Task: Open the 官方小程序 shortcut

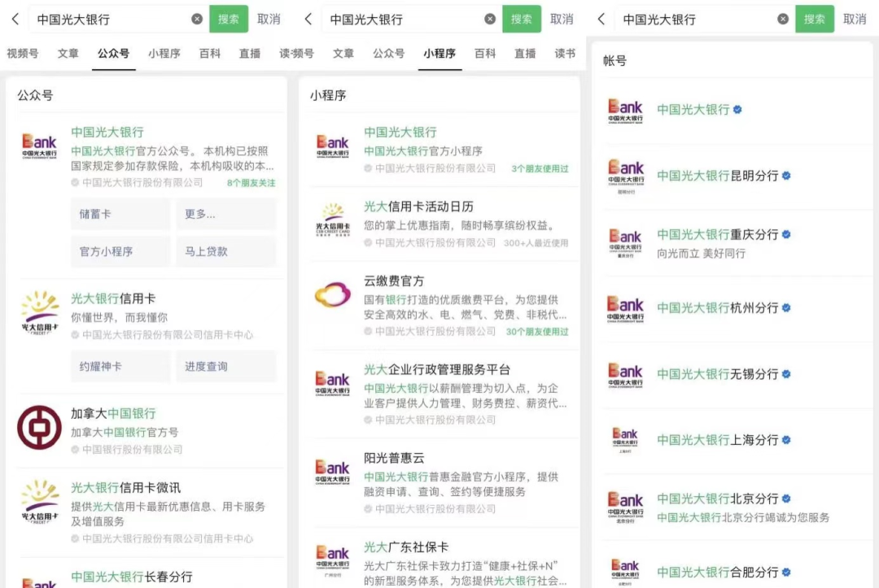Action: coord(120,251)
